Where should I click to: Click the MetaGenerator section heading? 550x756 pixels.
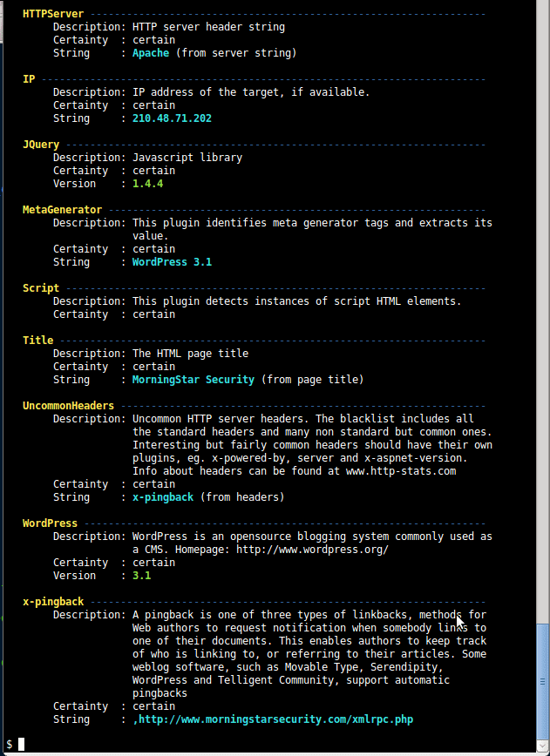coord(62,210)
